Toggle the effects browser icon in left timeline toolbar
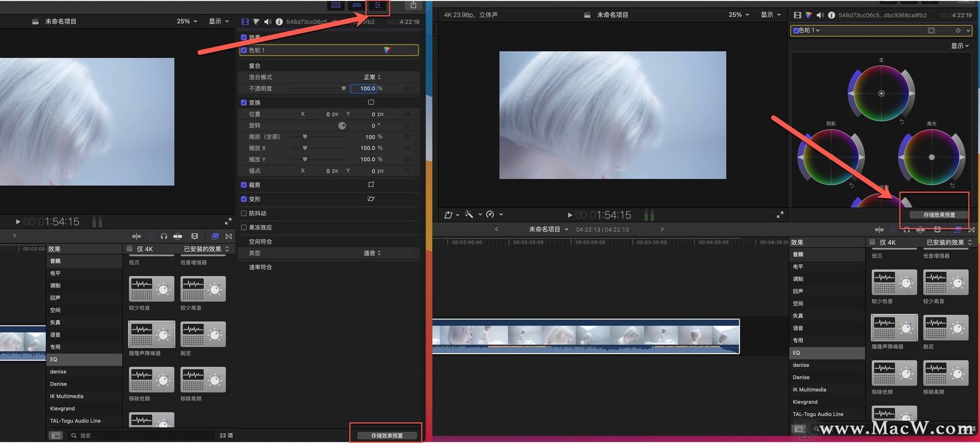 tap(215, 236)
